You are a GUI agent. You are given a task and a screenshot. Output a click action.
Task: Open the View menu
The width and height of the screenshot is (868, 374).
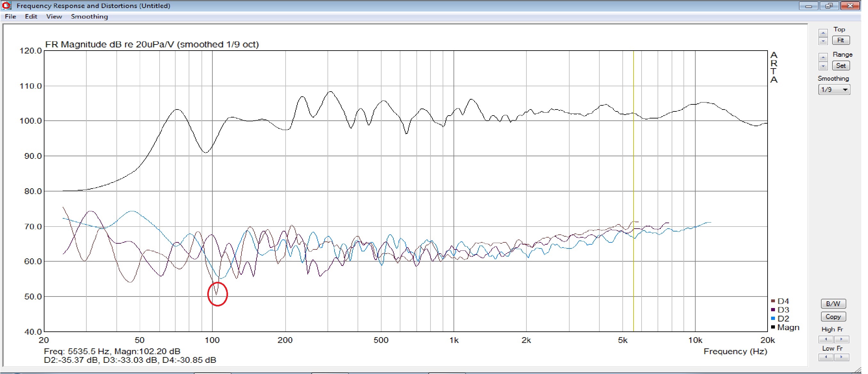point(54,17)
